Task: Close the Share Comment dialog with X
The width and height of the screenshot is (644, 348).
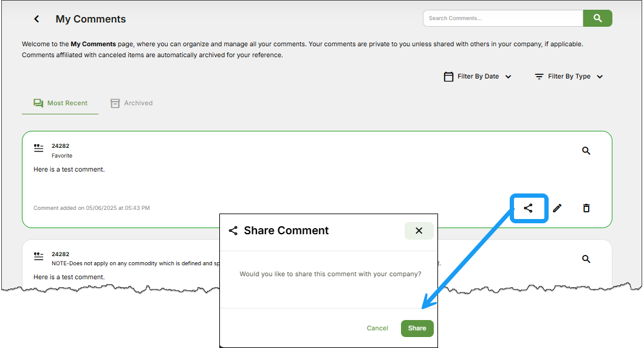Action: point(419,231)
